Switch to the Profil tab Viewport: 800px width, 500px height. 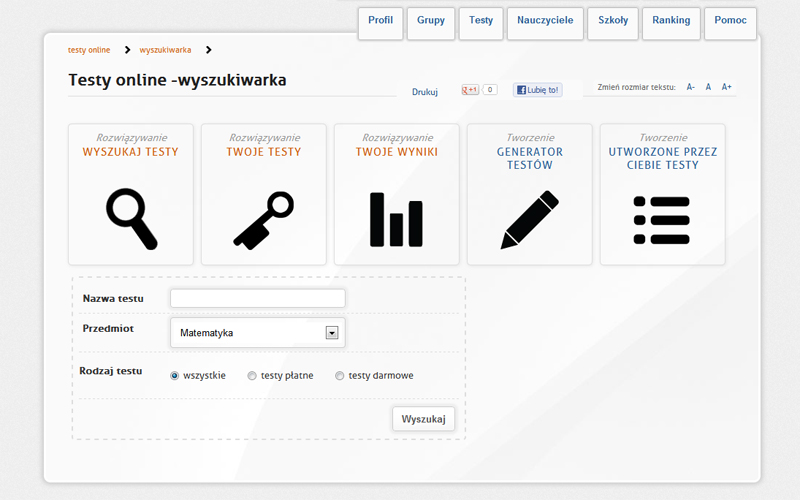[x=381, y=23]
